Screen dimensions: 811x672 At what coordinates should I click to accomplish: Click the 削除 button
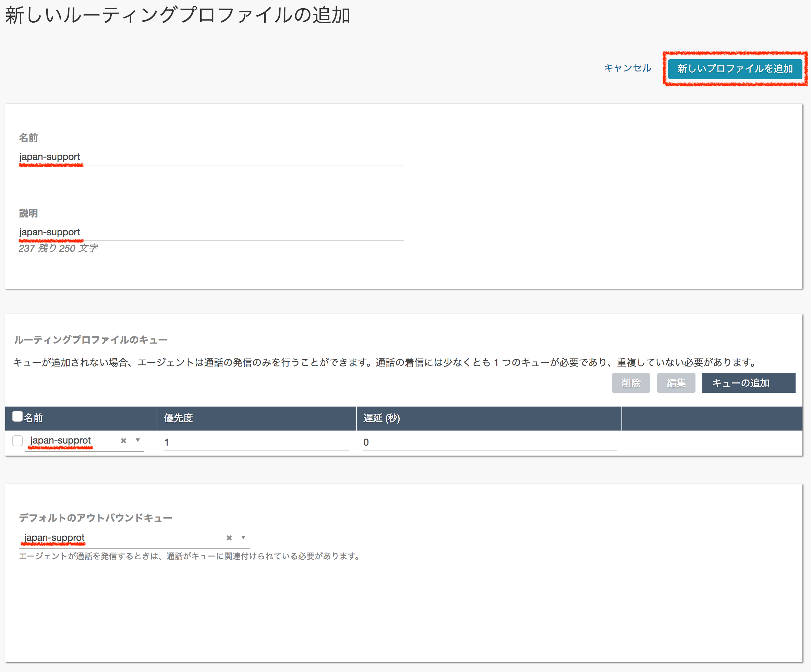pyautogui.click(x=631, y=383)
